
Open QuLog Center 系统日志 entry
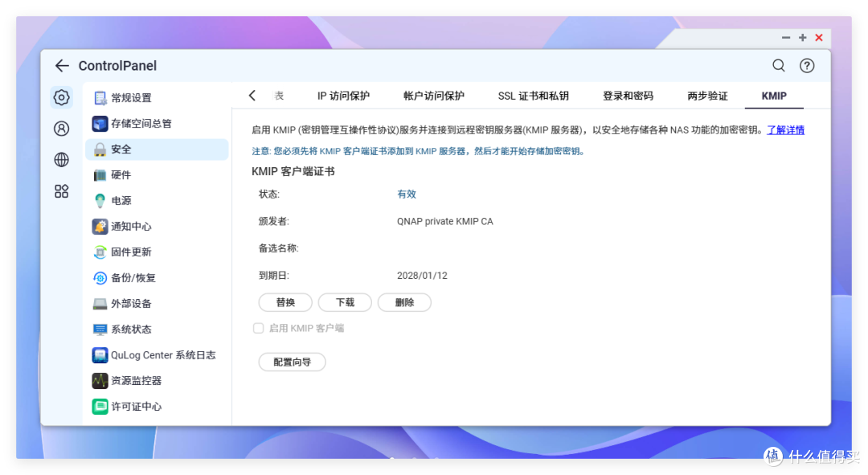click(x=158, y=355)
